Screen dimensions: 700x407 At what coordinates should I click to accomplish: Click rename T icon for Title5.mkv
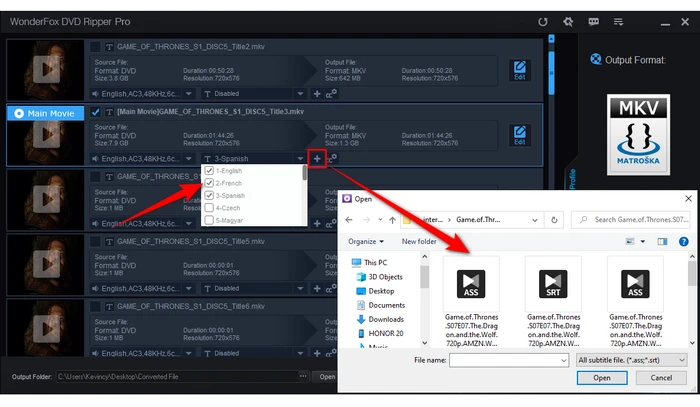[109, 241]
